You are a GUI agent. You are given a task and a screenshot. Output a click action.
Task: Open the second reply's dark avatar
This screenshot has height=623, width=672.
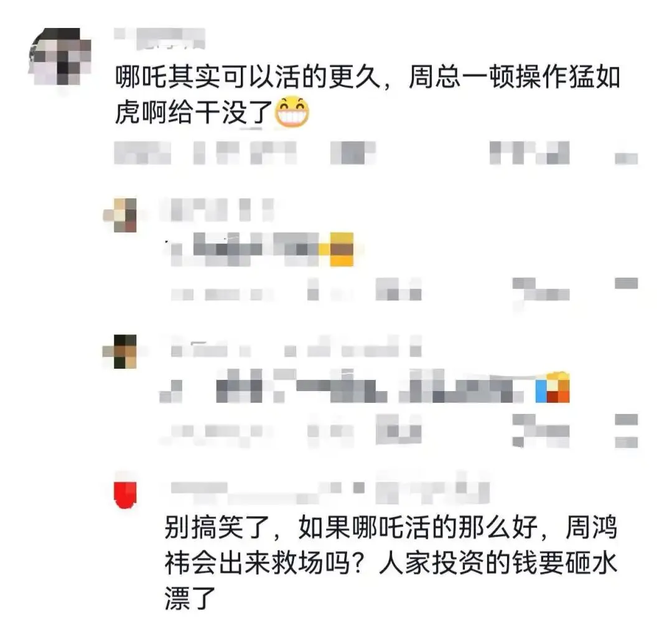point(120,351)
